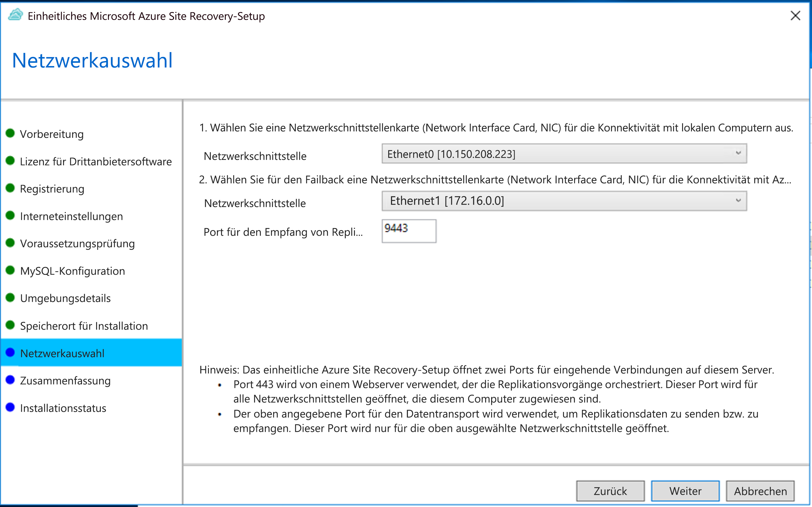Open the Installationsstatus step
This screenshot has width=812, height=507.
(x=63, y=408)
